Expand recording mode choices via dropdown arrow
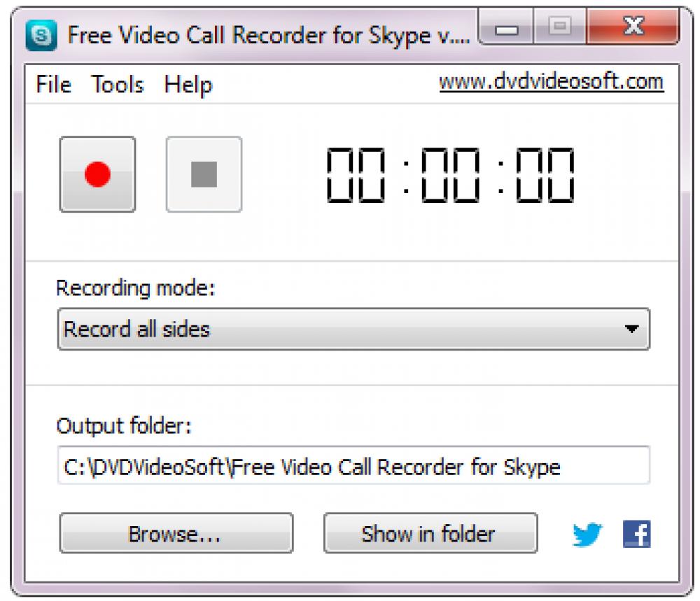The height and width of the screenshot is (601, 700). (633, 330)
